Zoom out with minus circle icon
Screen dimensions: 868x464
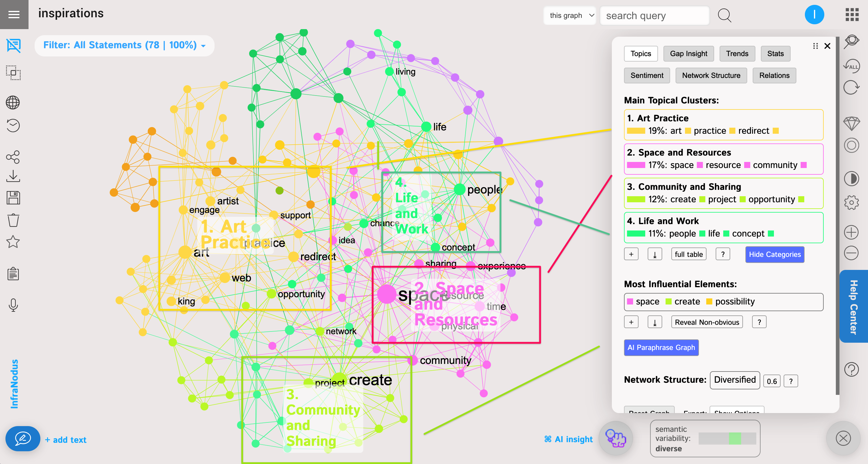click(x=851, y=253)
